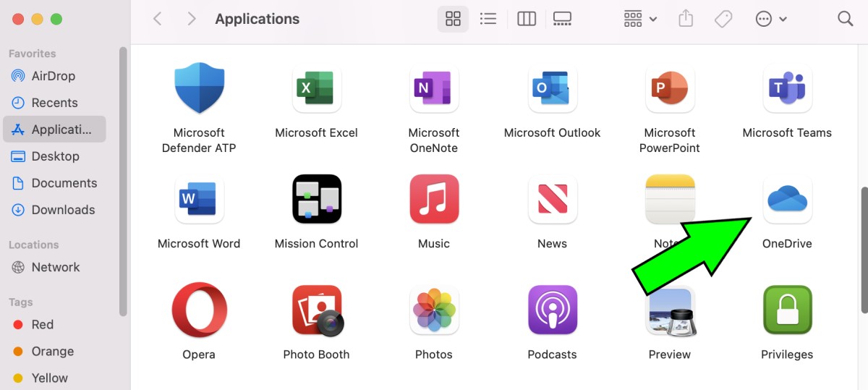Viewport: 868px width, 390px height.
Task: Select the Microsoft Word icon
Action: point(199,198)
